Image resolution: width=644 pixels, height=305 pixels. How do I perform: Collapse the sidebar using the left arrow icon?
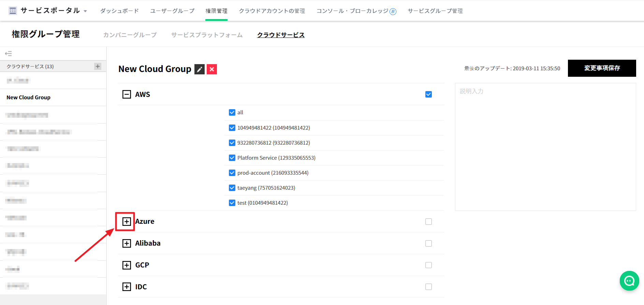[9, 54]
